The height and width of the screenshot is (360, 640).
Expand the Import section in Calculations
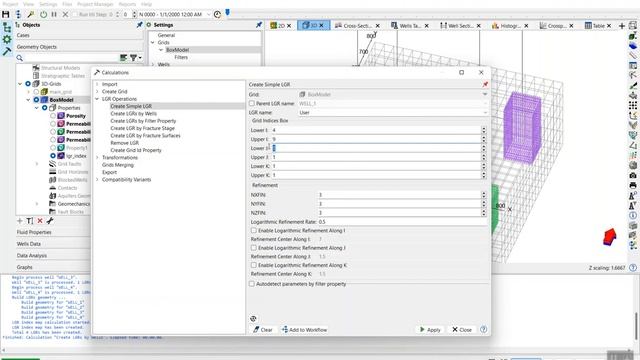[x=98, y=84]
